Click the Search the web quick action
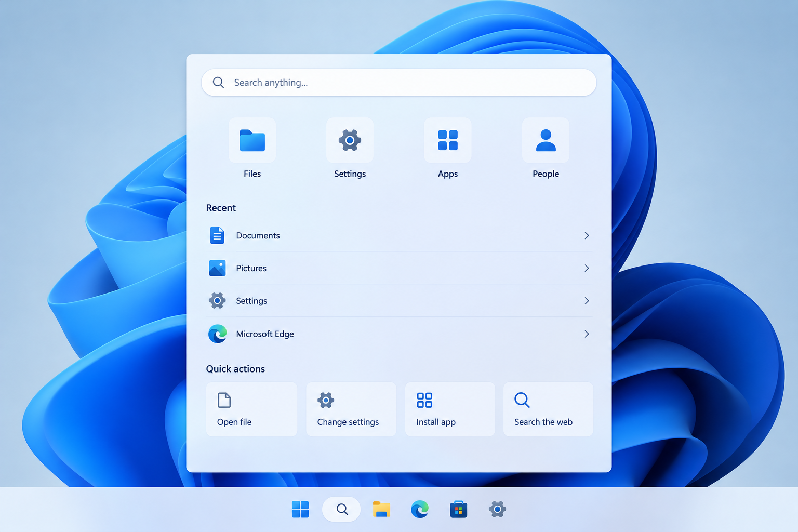 tap(548, 409)
